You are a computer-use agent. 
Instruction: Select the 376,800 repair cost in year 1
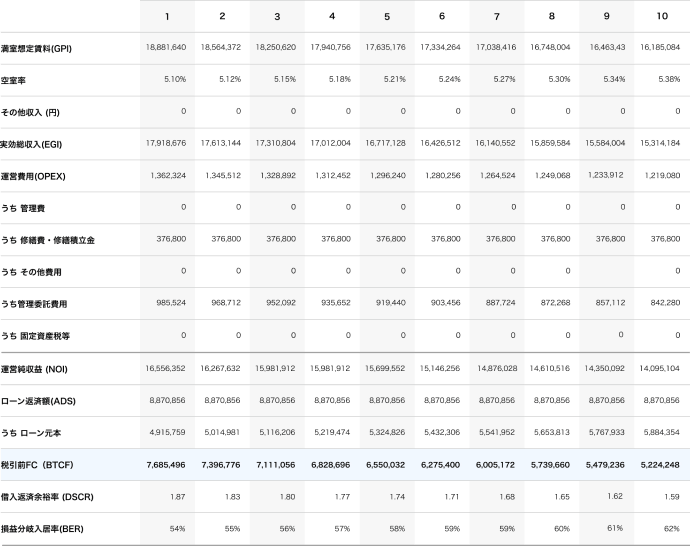click(x=171, y=239)
